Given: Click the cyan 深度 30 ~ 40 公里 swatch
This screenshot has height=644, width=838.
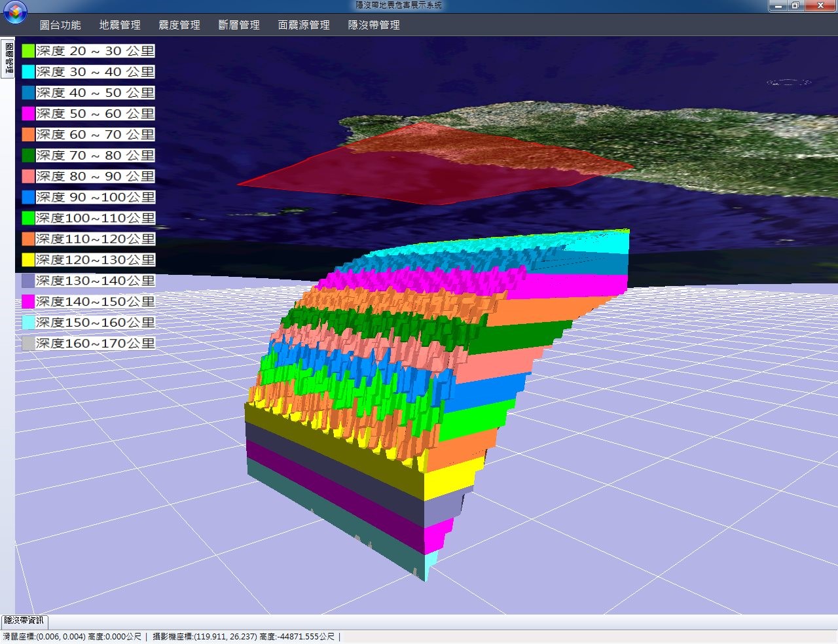Looking at the screenshot, I should [28, 72].
